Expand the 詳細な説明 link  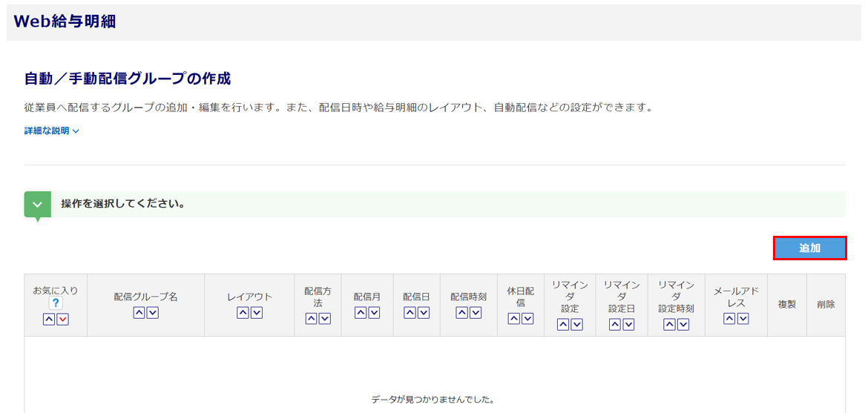(x=52, y=131)
